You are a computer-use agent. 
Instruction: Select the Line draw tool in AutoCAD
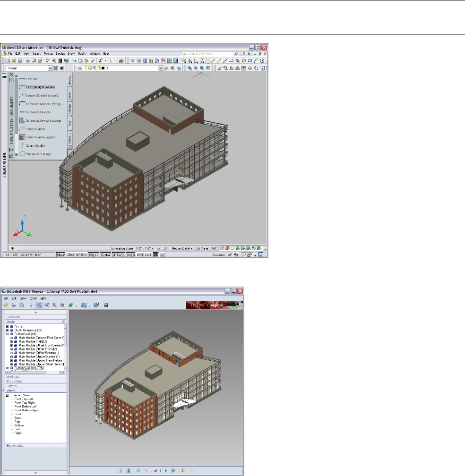point(213,61)
